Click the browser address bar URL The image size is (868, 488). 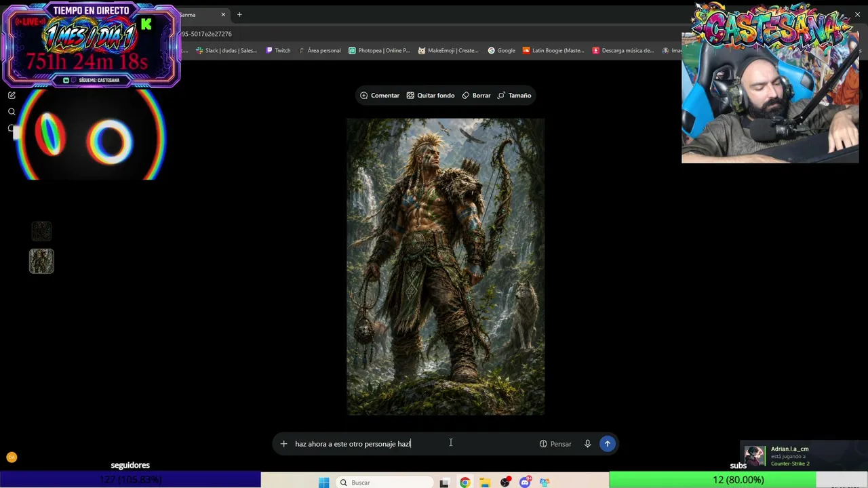207,34
